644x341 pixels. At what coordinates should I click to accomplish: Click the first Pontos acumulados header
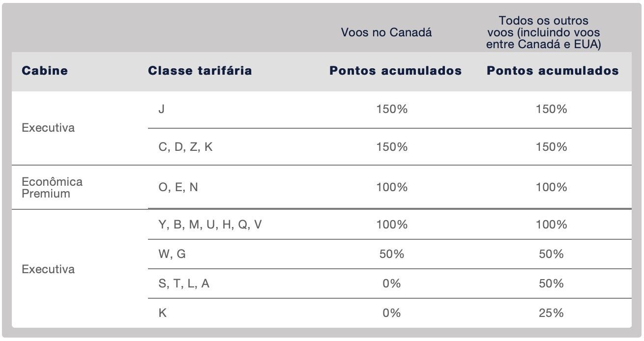point(396,71)
